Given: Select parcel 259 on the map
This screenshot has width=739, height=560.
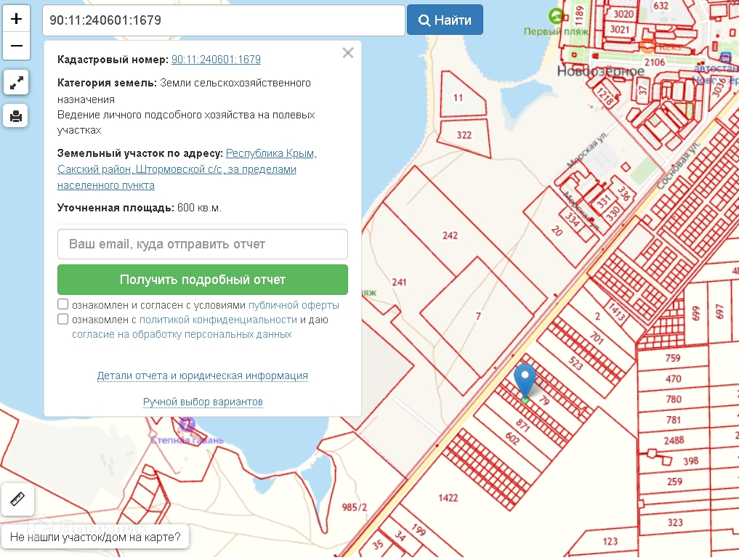Looking at the screenshot, I should pyautogui.click(x=674, y=482).
